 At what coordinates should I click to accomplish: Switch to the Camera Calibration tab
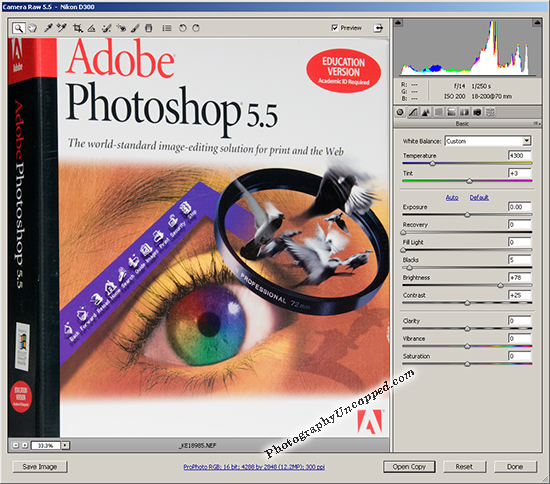477,112
